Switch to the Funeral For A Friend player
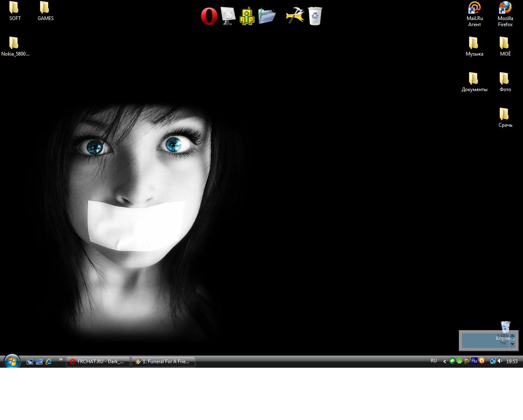 coord(163,362)
